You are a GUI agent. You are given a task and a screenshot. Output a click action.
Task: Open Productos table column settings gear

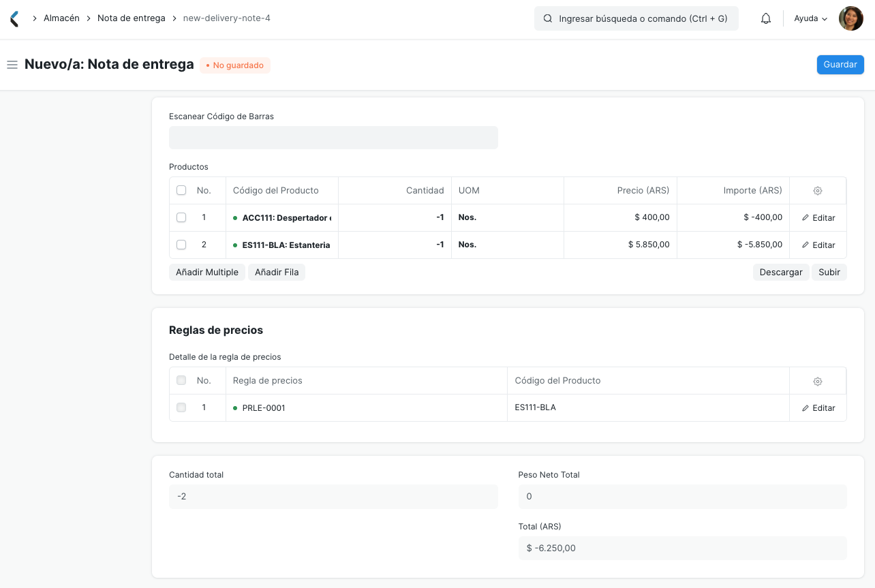(x=818, y=191)
